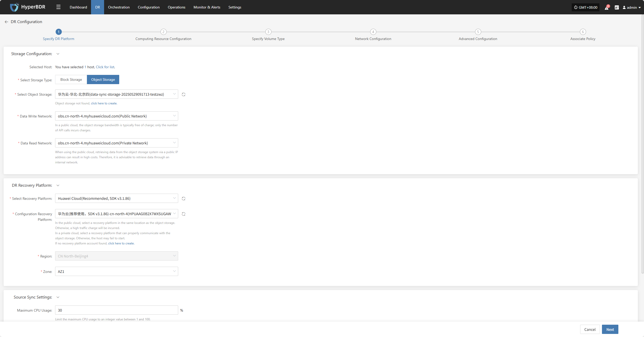
Task: Click the 'Source Sync Settings:' section heading
Action: 33,297
